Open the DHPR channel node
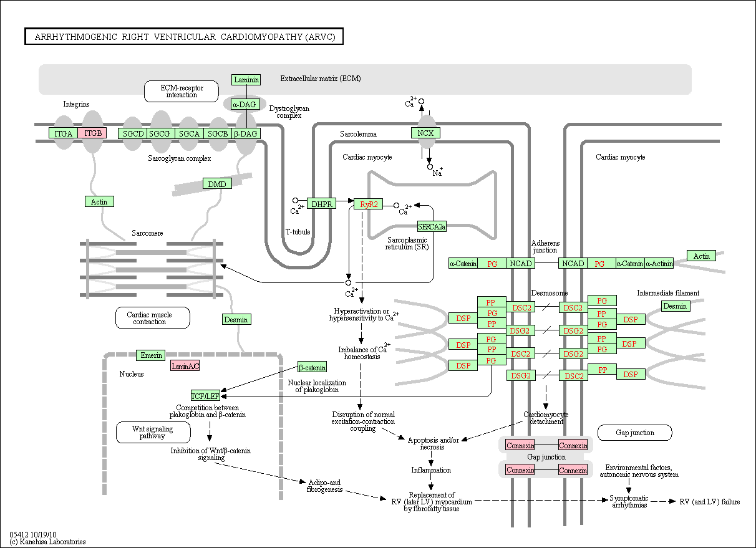The image size is (756, 548). [x=322, y=204]
